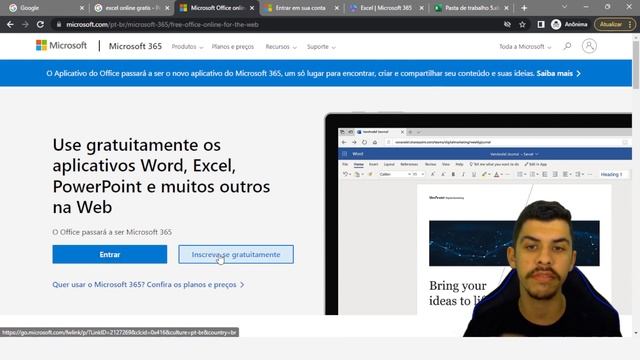The height and width of the screenshot is (360, 640).
Task: Close the Microsoft Office online tab
Action: pyautogui.click(x=252, y=8)
